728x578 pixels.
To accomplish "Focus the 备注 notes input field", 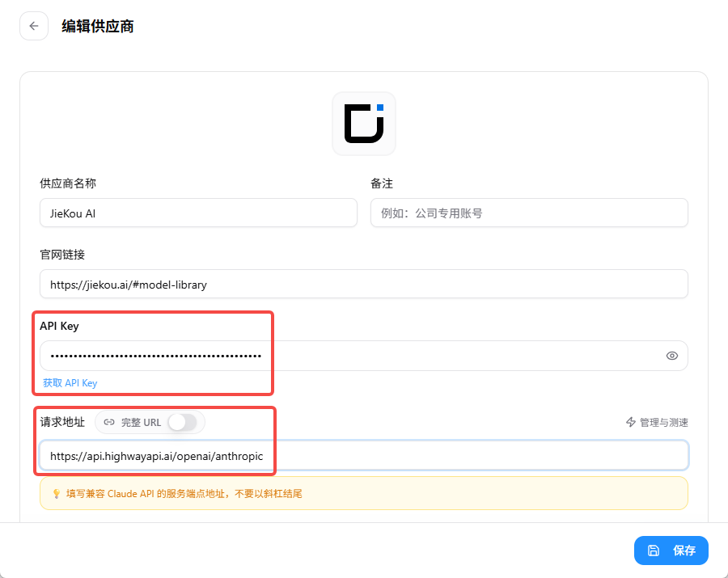I will [x=529, y=213].
